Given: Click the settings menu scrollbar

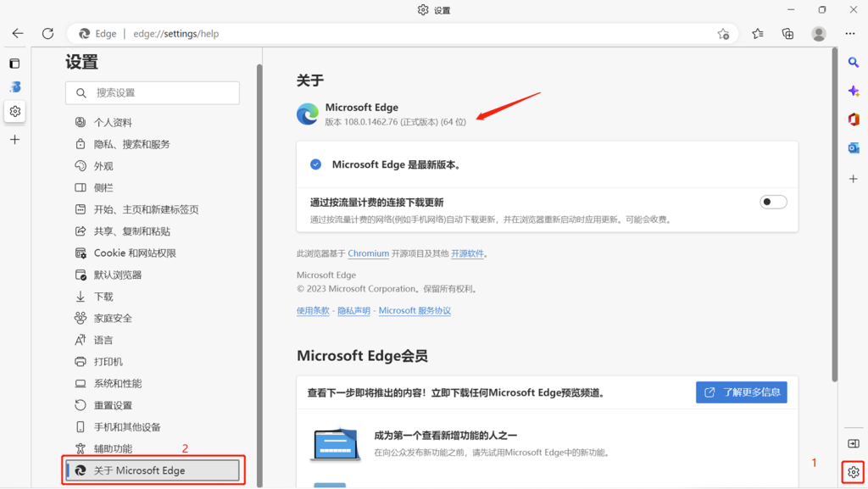Looking at the screenshot, I should point(259,275).
